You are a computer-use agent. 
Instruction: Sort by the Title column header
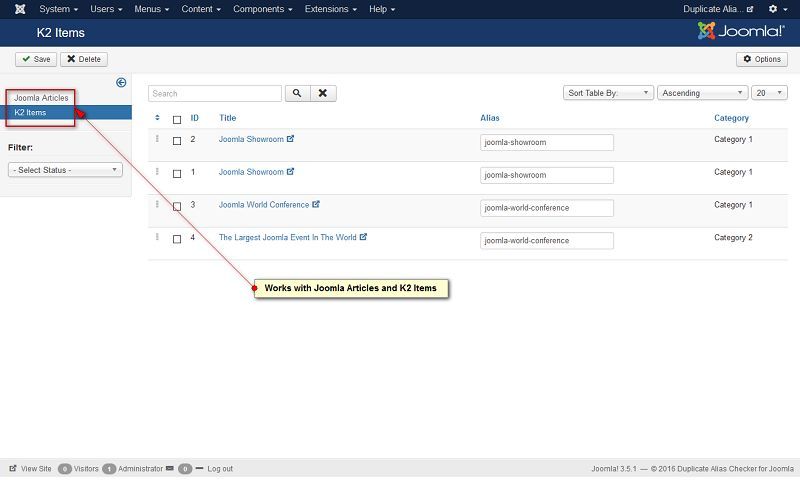coord(228,118)
